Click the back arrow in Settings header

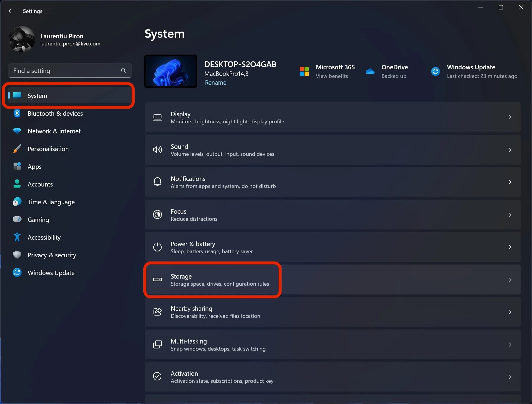pos(12,11)
